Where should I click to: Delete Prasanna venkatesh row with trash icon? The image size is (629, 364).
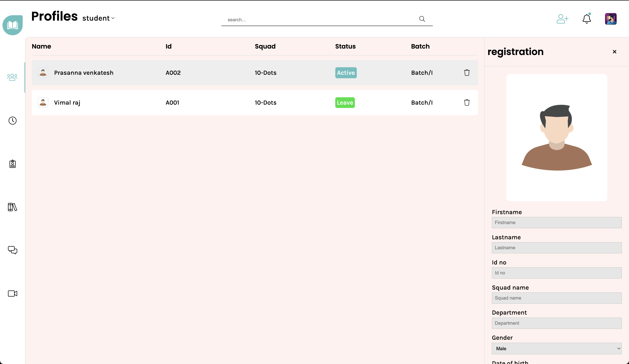click(x=467, y=73)
